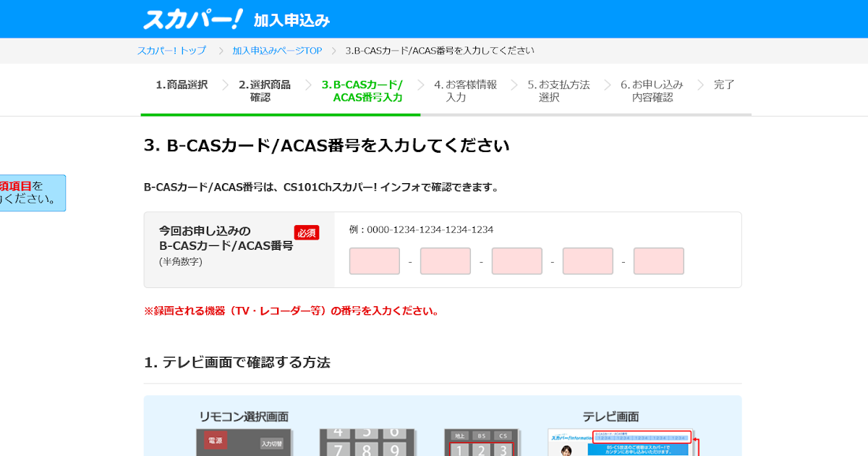868x456 pixels.
Task: Focus the fourth B-CAS number input box
Action: tap(588, 261)
